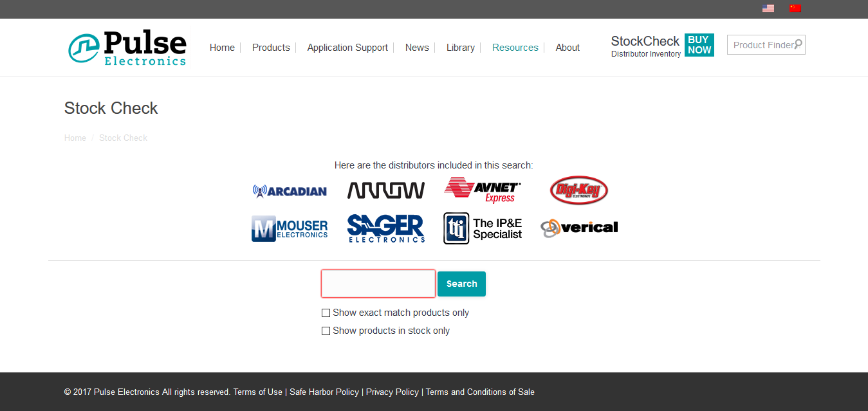Screen dimensions: 868x411
Task: Open the Products menu
Action: (271, 48)
